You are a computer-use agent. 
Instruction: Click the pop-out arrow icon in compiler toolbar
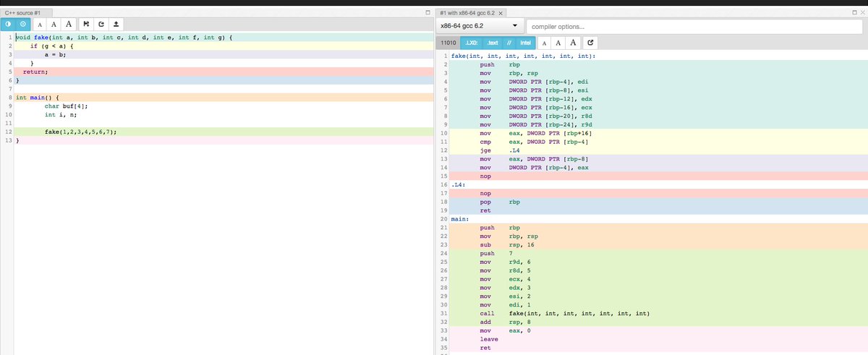pos(591,43)
